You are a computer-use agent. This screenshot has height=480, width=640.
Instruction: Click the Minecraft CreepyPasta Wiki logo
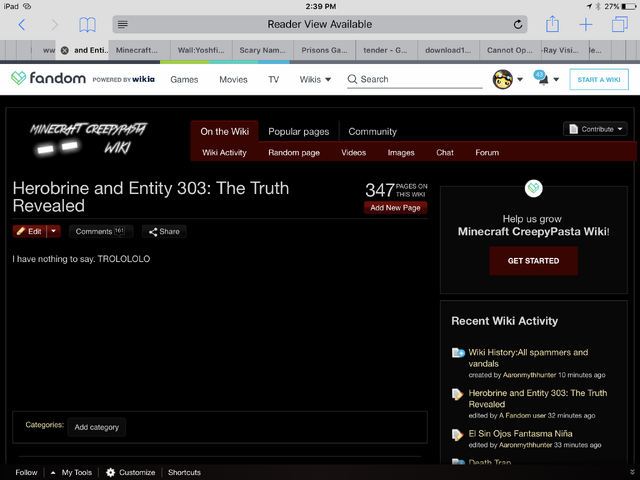point(88,139)
